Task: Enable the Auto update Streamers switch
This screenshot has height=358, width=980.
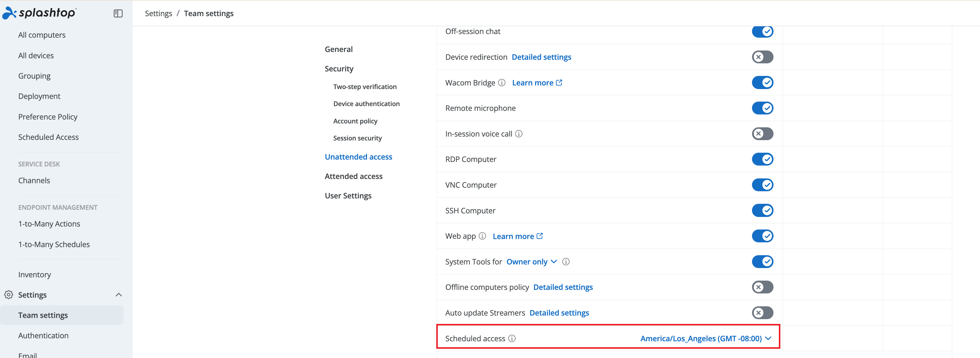Action: click(762, 313)
